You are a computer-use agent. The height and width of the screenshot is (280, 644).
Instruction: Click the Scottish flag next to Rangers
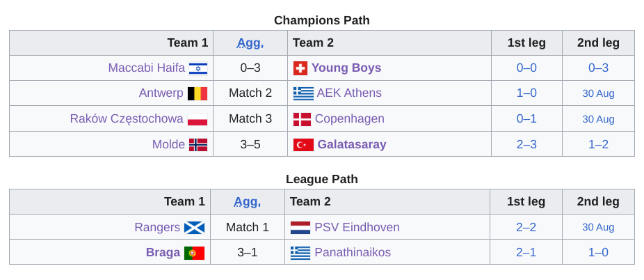(194, 227)
